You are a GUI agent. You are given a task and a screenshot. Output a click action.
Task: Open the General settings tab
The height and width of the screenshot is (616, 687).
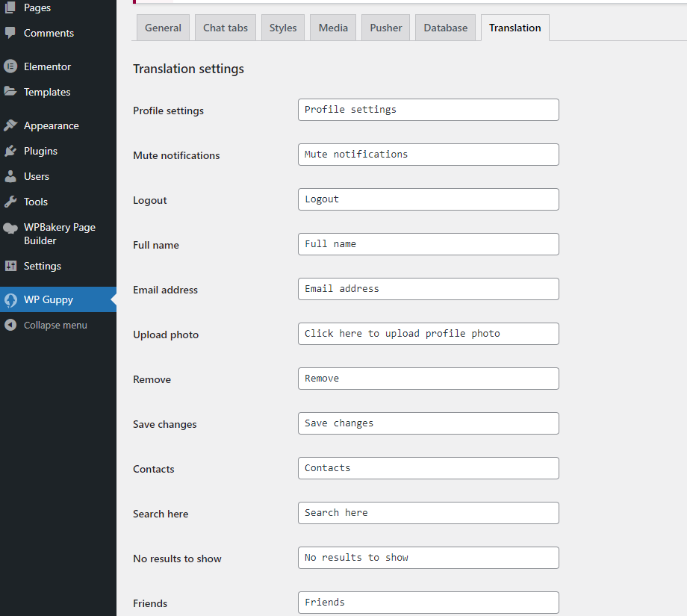163,28
